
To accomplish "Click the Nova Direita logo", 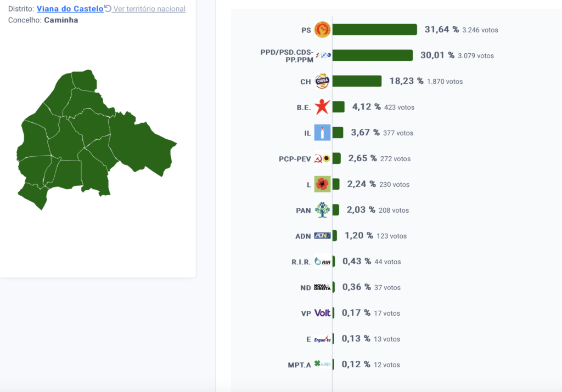I will click(322, 287).
